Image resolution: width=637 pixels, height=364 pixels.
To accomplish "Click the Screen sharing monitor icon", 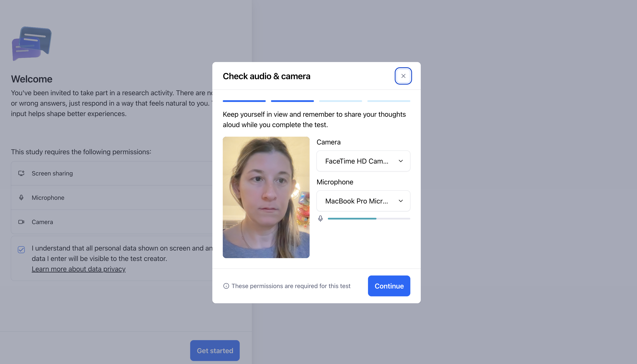I will 21,173.
